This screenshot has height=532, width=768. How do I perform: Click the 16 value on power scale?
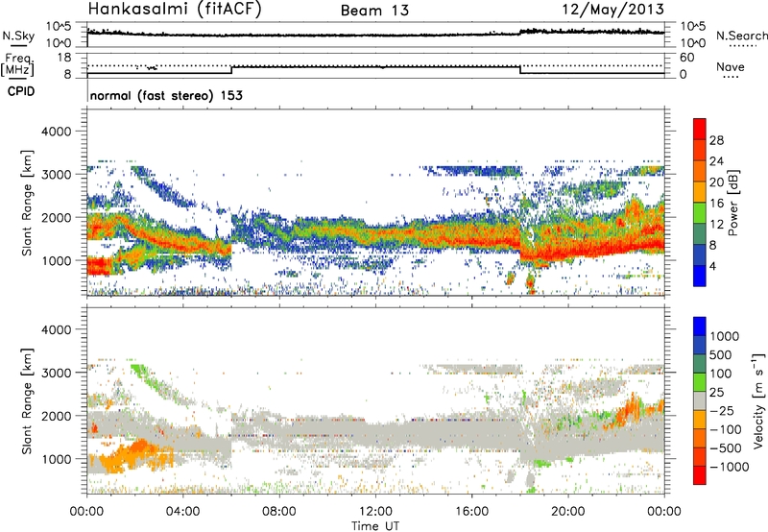point(716,204)
